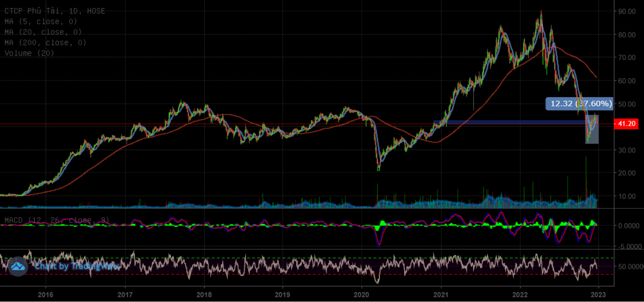Select the MA (20, close, 0) indicator label

point(43,32)
